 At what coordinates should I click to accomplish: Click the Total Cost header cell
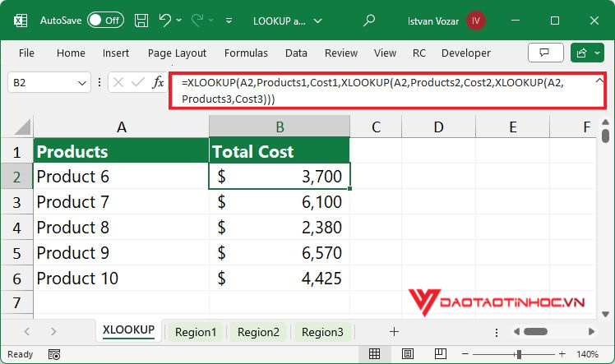click(280, 151)
